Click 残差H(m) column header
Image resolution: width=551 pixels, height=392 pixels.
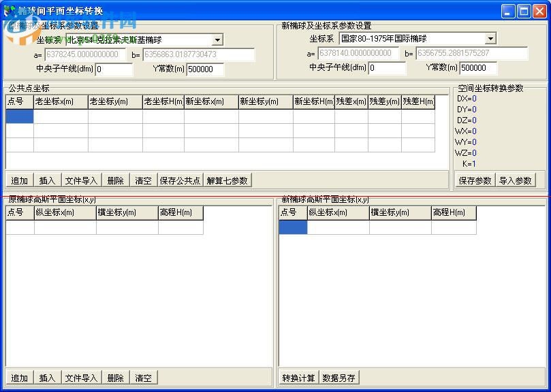pyautogui.click(x=418, y=102)
